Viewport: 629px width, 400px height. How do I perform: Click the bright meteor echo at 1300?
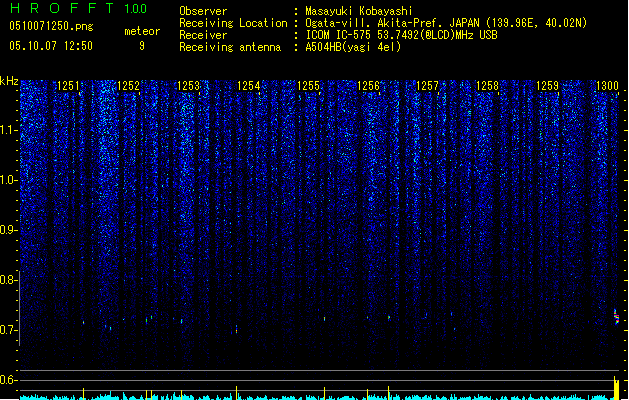(617, 317)
